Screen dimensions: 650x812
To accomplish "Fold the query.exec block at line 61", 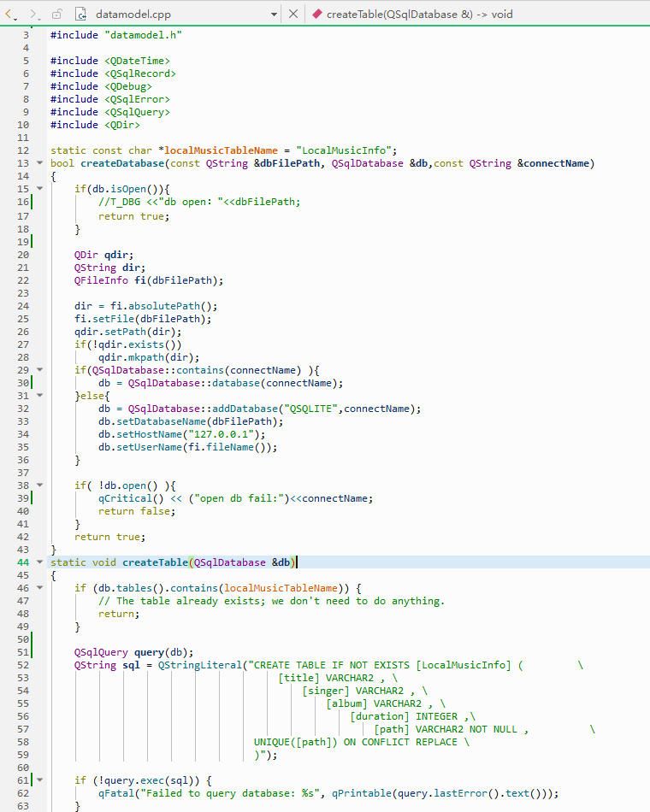I will point(39,780).
